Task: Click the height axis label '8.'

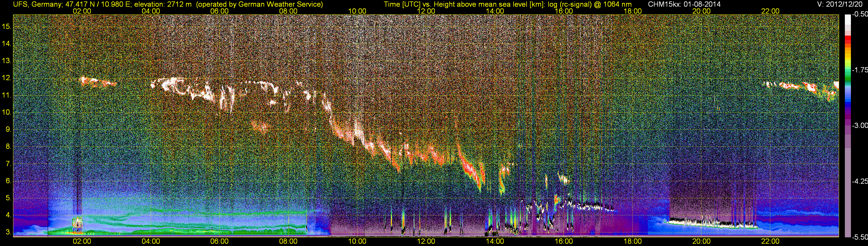Action: click(9, 147)
